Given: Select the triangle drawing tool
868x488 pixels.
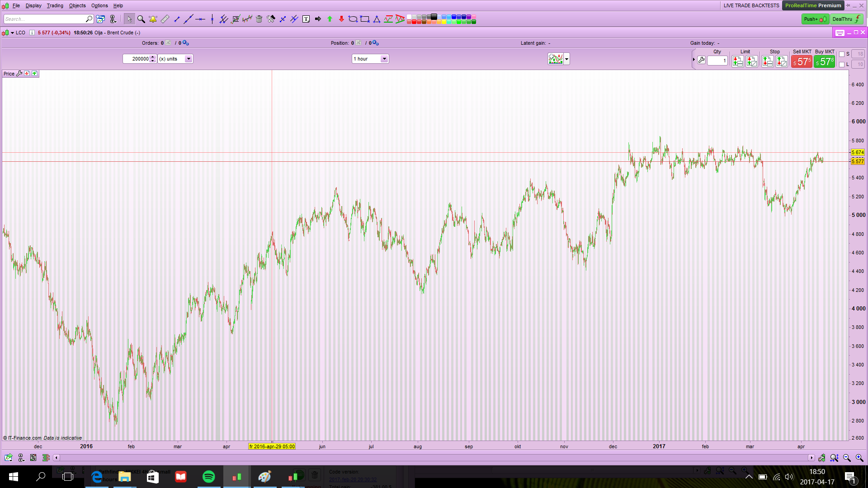Looking at the screenshot, I should [x=377, y=19].
